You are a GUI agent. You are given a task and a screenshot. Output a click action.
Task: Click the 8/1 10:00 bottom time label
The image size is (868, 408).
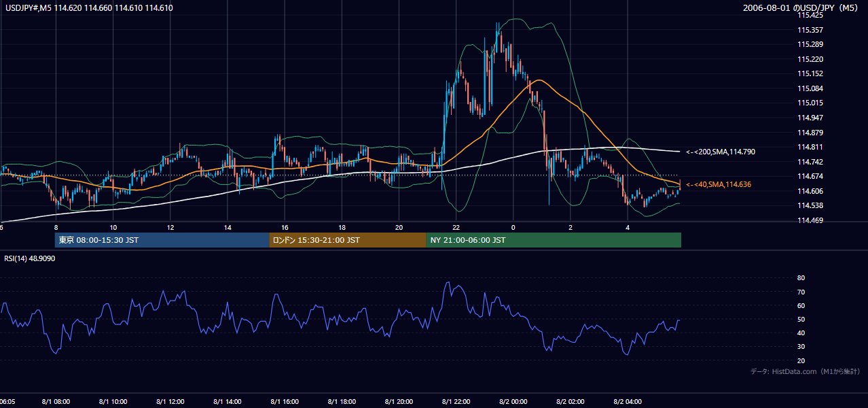pyautogui.click(x=113, y=401)
